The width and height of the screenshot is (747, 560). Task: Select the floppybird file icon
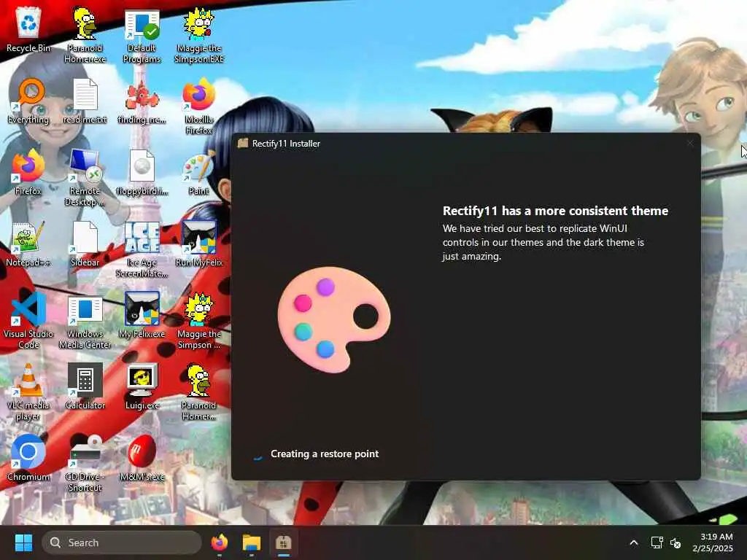[142, 173]
